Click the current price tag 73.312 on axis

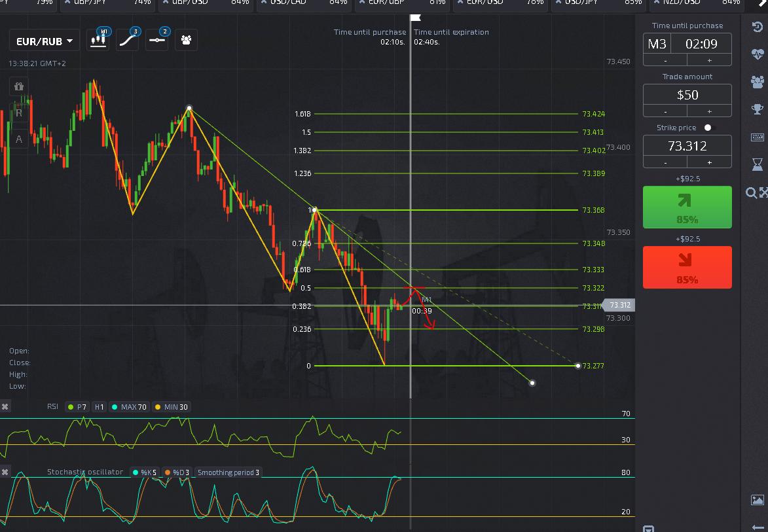(x=619, y=305)
